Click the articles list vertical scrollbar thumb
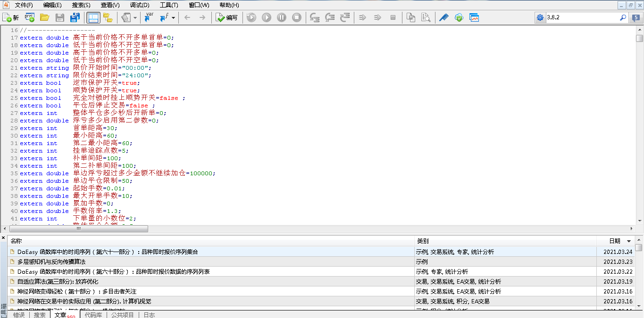The height and width of the screenshot is (318, 644). (639, 247)
